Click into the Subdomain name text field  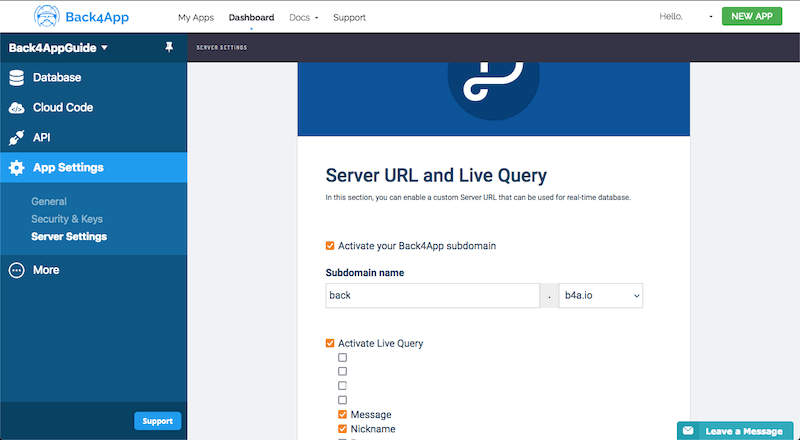432,296
